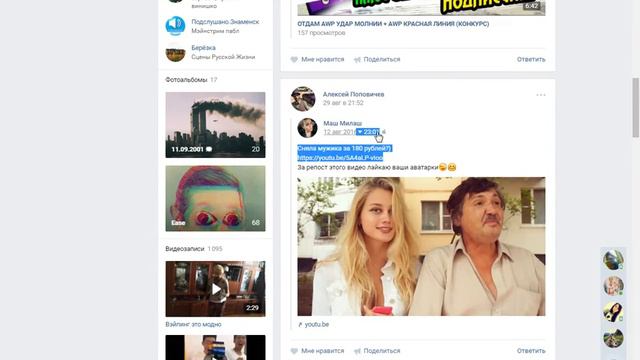Image resolution: width=640 pixels, height=360 pixels.
Task: Open the blonde friend avatar in chat sidebar
Action: pos(613,286)
